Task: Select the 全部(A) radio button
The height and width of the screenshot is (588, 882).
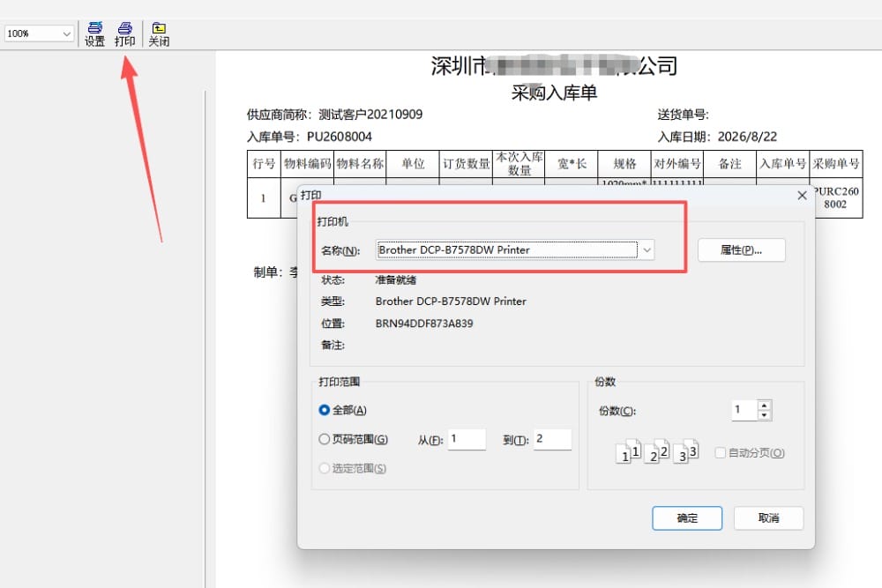Action: point(324,410)
